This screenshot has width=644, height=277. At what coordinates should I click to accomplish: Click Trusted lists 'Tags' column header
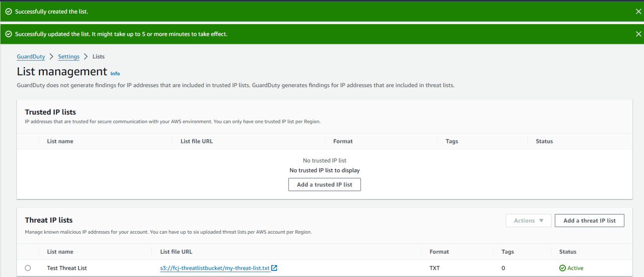[x=452, y=142]
